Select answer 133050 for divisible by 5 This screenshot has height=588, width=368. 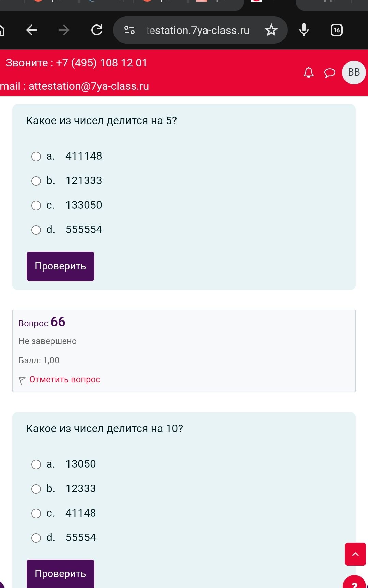coord(36,206)
